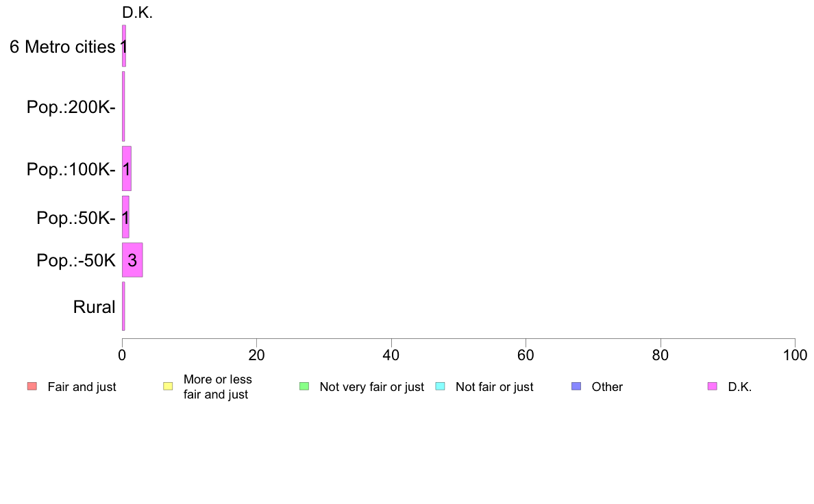Viewport: 814px width, 504px height.
Task: Click the 100 axis tick label
Action: (x=795, y=355)
